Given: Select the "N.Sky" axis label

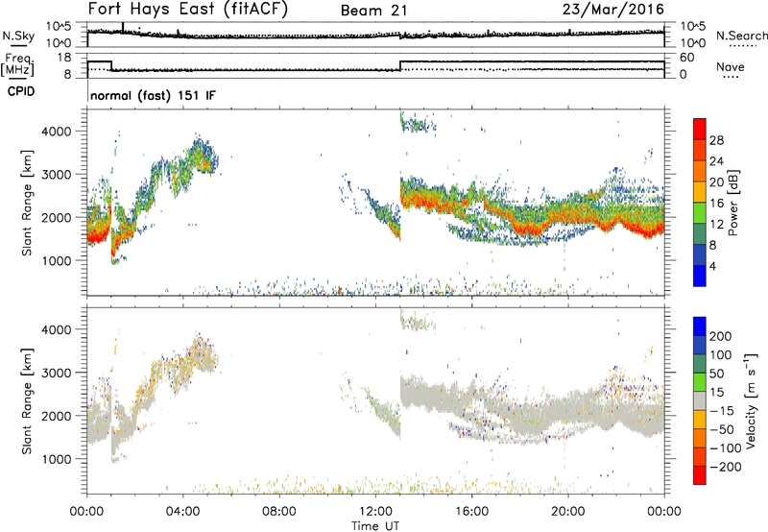Looking at the screenshot, I should coord(18,36).
